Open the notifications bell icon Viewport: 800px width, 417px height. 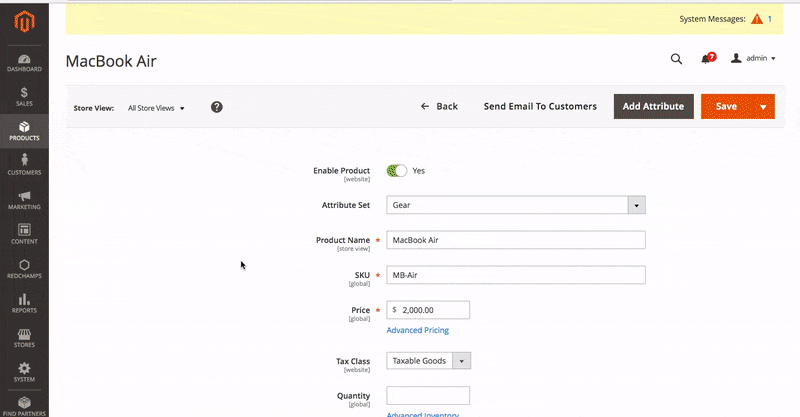(708, 58)
